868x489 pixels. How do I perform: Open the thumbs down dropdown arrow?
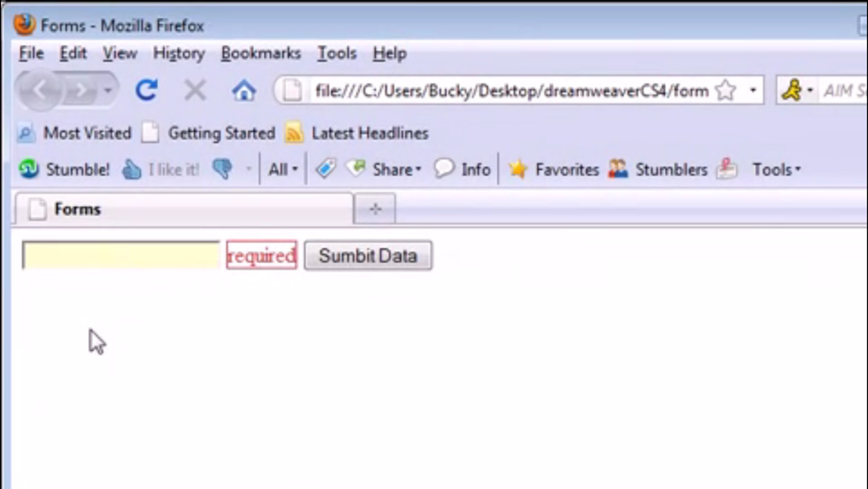(x=248, y=169)
